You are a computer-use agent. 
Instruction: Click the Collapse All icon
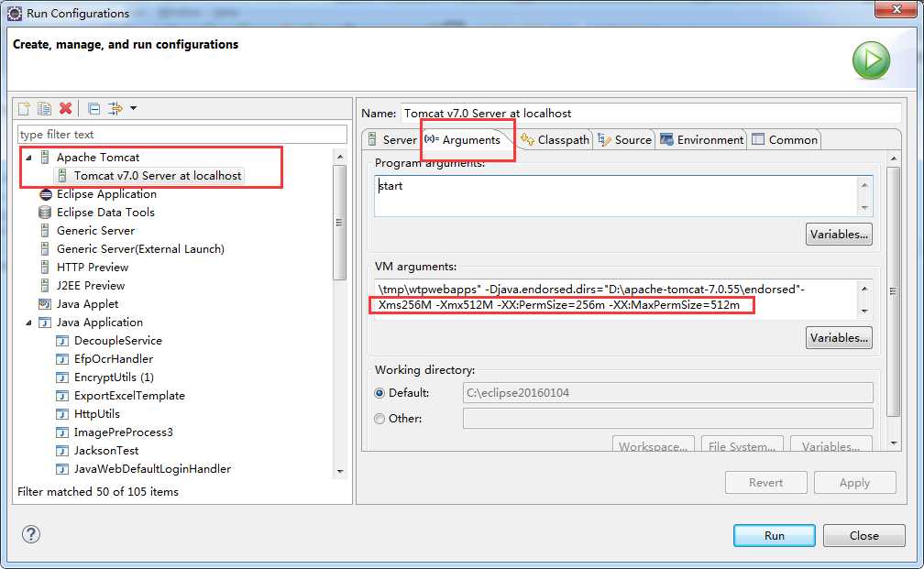point(93,108)
